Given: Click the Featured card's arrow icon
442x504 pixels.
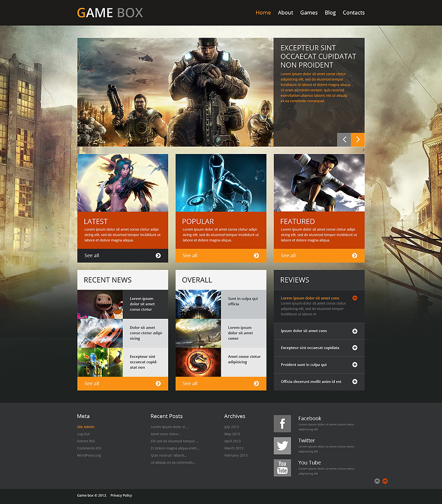Looking at the screenshot, I should point(355,256).
